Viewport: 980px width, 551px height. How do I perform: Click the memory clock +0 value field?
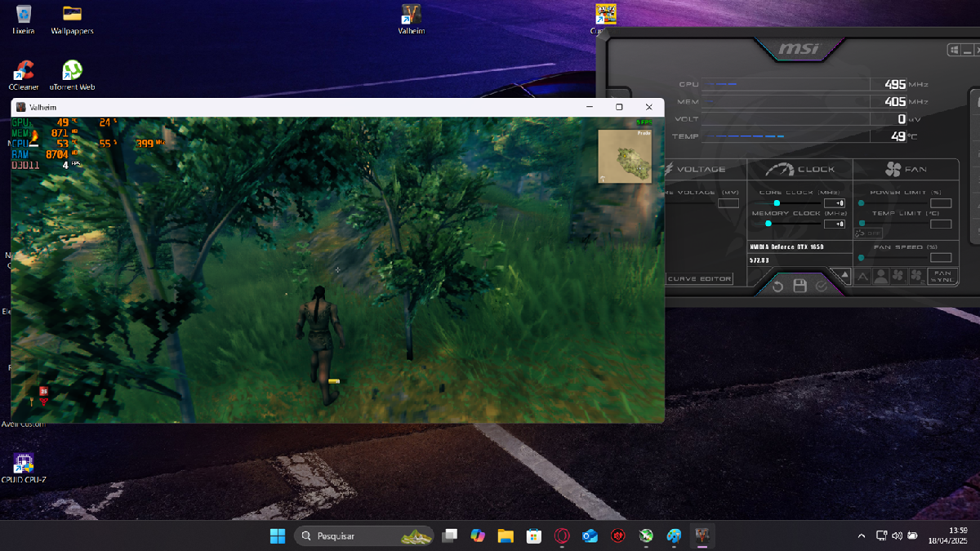pos(835,224)
